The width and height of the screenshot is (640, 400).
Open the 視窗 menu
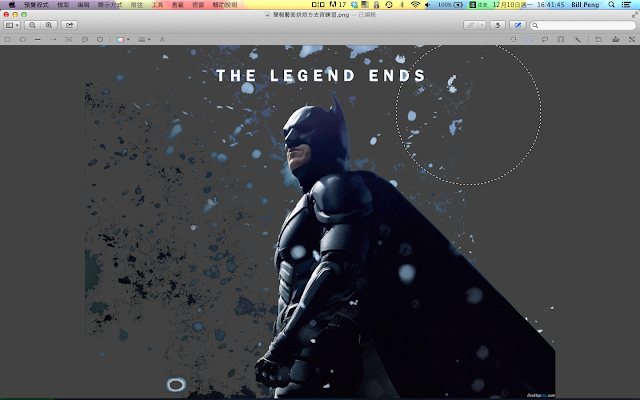[x=198, y=5]
